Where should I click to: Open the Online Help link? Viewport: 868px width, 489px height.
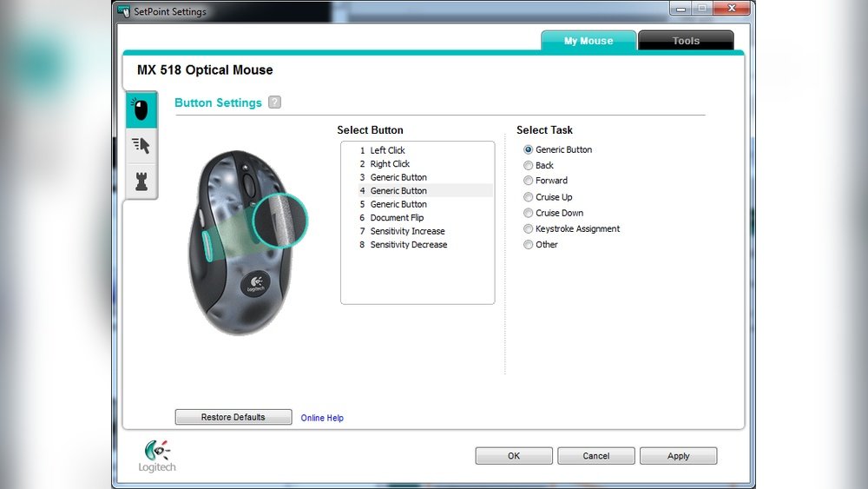point(322,418)
